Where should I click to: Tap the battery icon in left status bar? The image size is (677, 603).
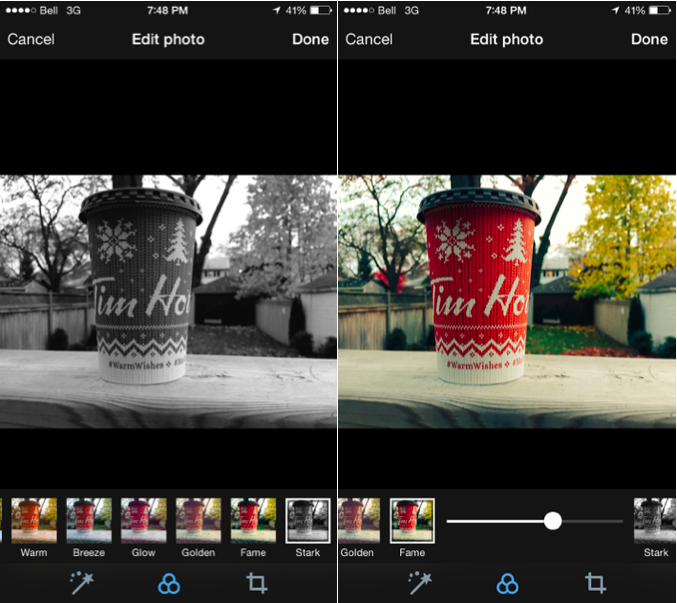coord(319,10)
